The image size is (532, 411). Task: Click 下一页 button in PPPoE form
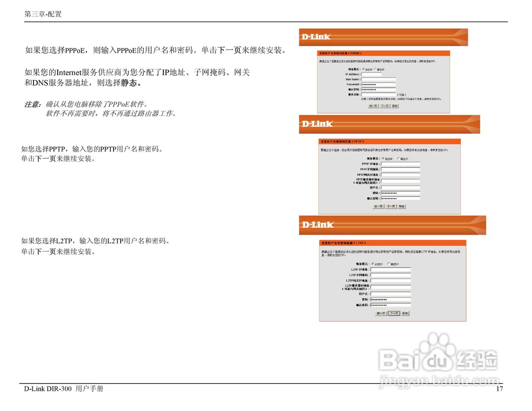coord(385,106)
